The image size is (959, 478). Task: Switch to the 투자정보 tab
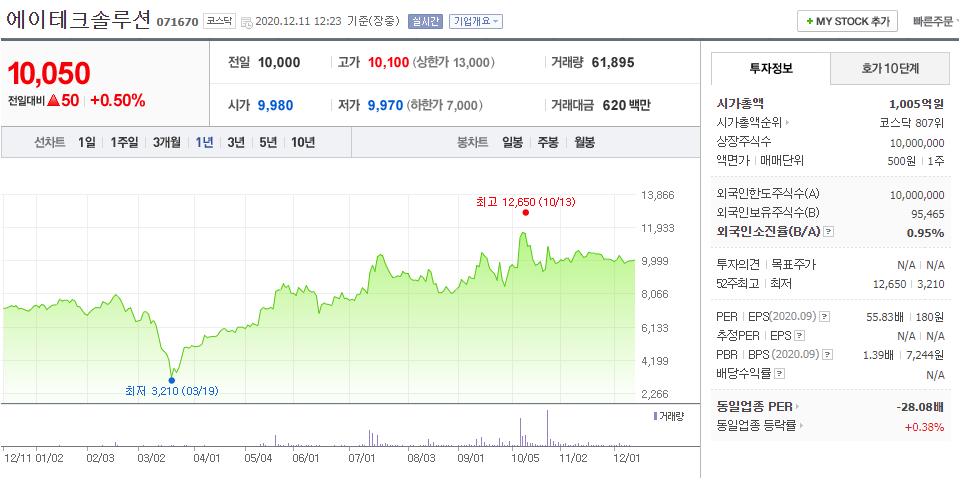[x=771, y=68]
